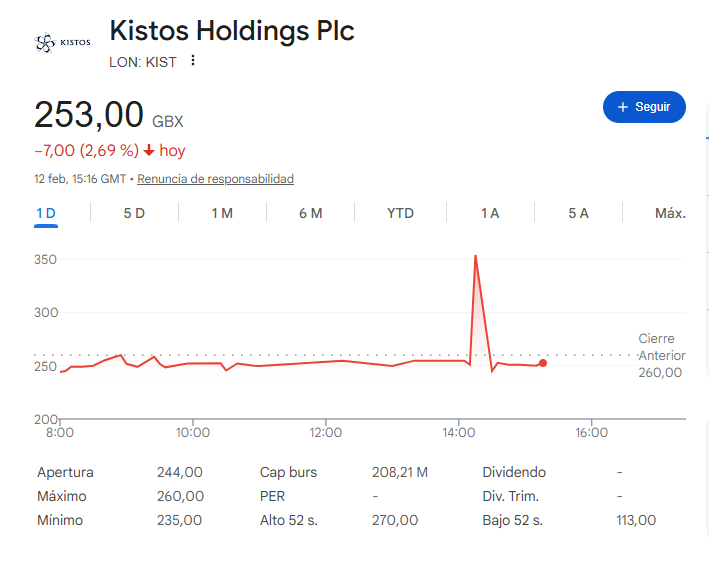Click the plus Seguir follow button
Viewport: 709px width, 568px height.
click(644, 107)
